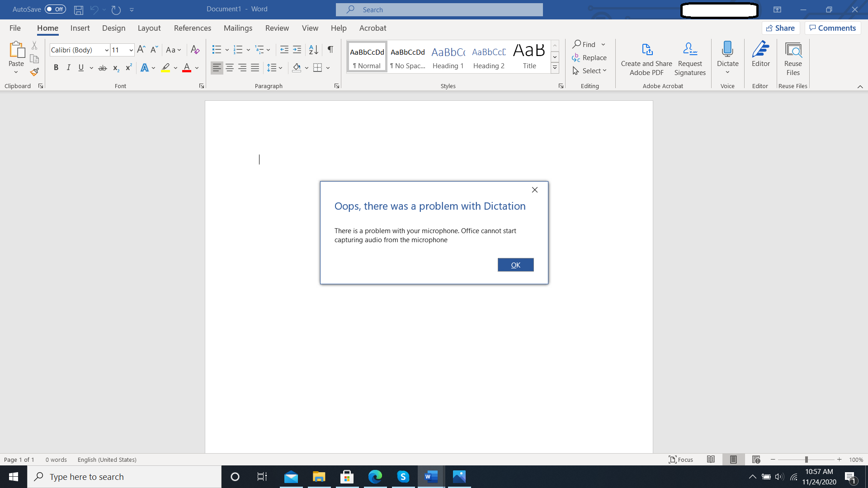868x488 pixels.
Task: Click the Save floppy disk icon
Action: click(x=79, y=9)
